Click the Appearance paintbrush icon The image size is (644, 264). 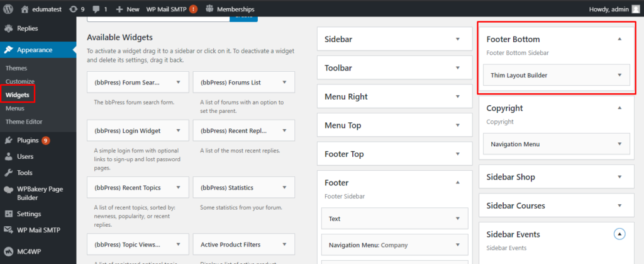8,50
